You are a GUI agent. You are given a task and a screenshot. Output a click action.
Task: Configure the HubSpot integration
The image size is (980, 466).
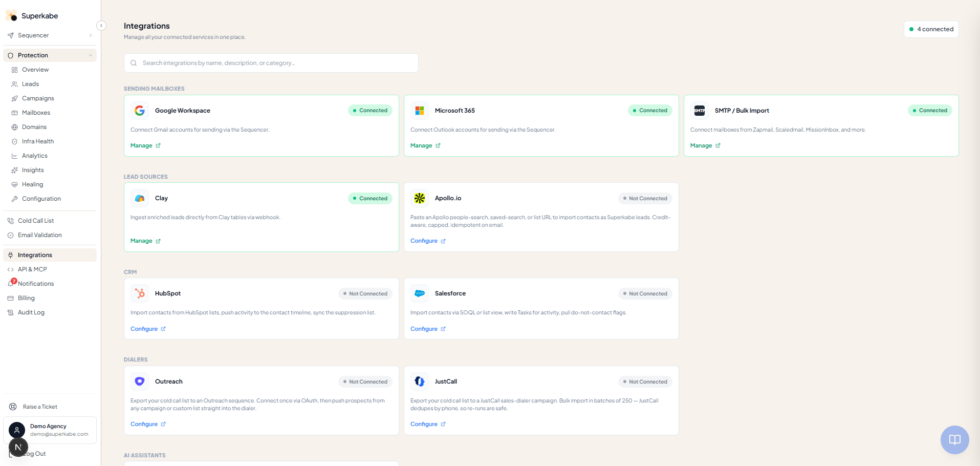click(x=148, y=329)
